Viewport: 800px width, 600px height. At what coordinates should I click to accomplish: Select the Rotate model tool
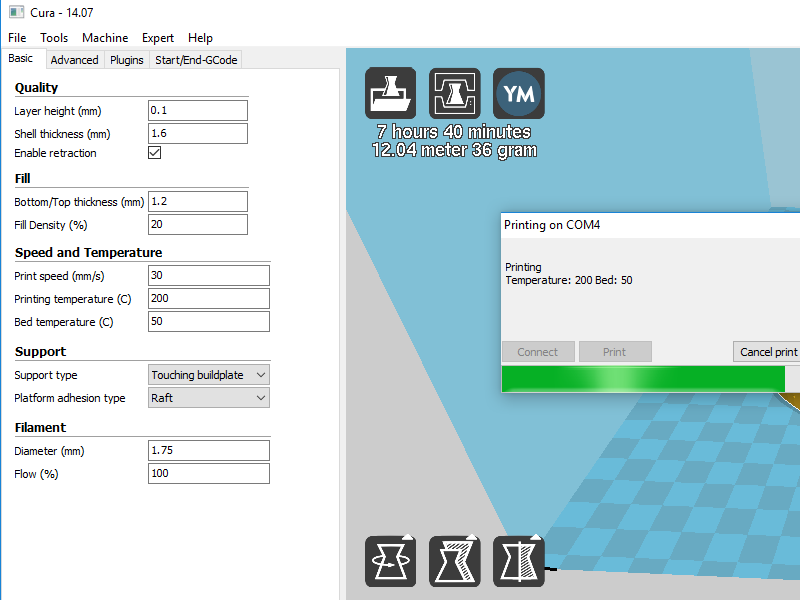tap(390, 561)
